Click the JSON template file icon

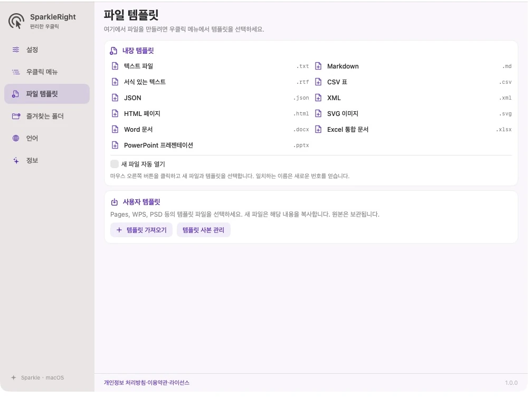115,98
